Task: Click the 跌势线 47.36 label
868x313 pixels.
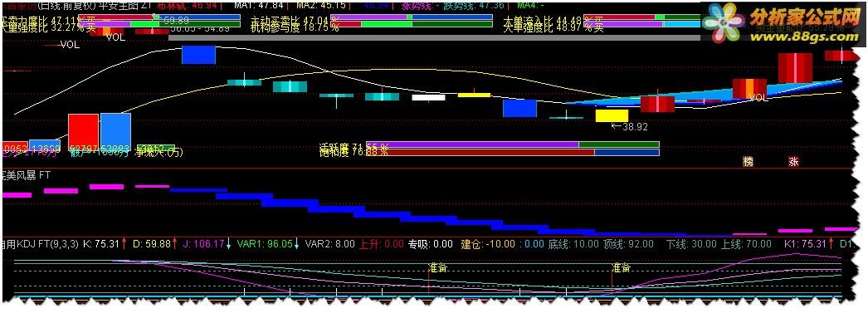Action: (x=475, y=5)
